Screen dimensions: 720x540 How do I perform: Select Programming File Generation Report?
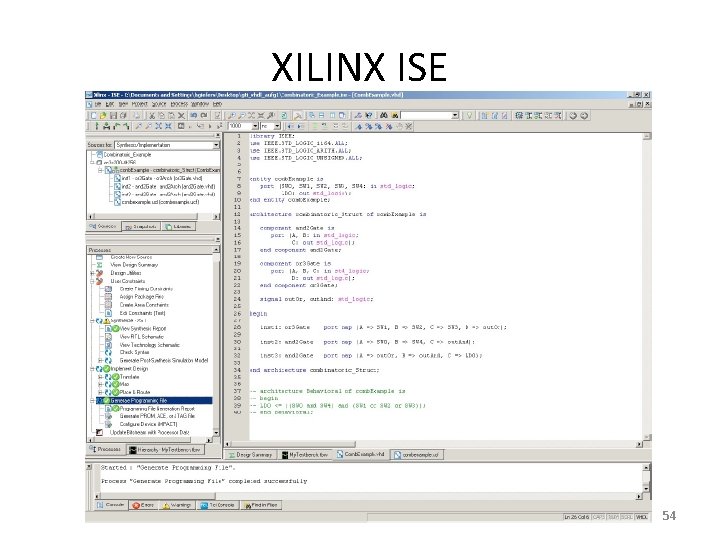click(x=157, y=408)
